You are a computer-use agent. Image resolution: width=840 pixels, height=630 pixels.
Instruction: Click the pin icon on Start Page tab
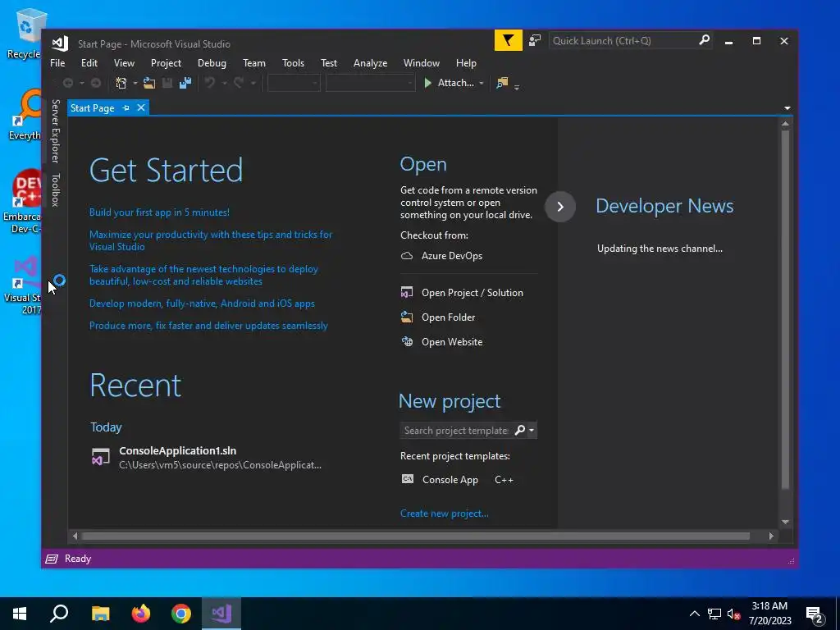click(126, 108)
